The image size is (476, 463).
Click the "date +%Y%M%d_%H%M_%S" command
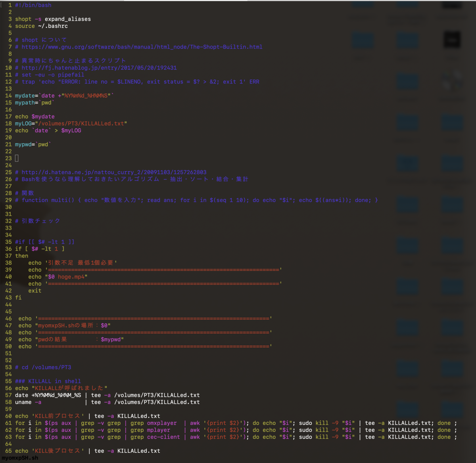[x=48, y=395]
